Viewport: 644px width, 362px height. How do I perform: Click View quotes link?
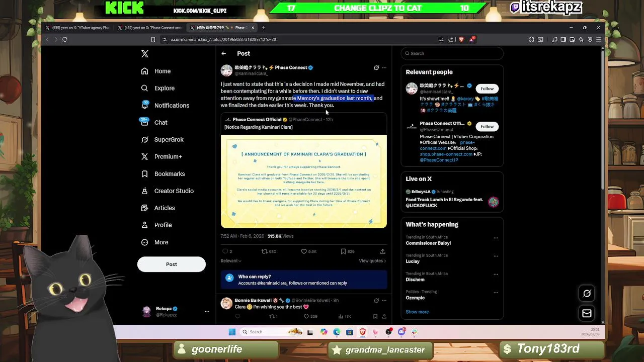tap(372, 261)
